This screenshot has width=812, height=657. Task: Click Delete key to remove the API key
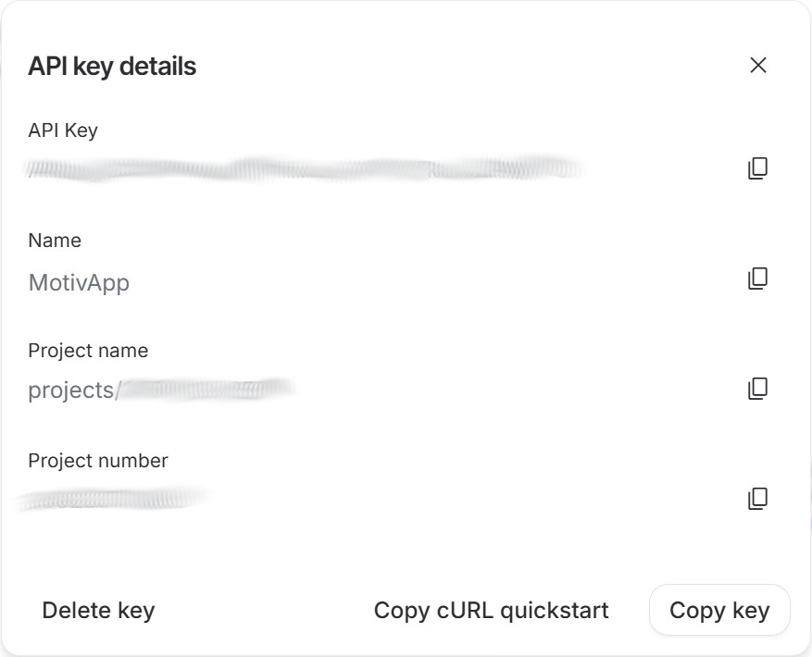tap(99, 610)
